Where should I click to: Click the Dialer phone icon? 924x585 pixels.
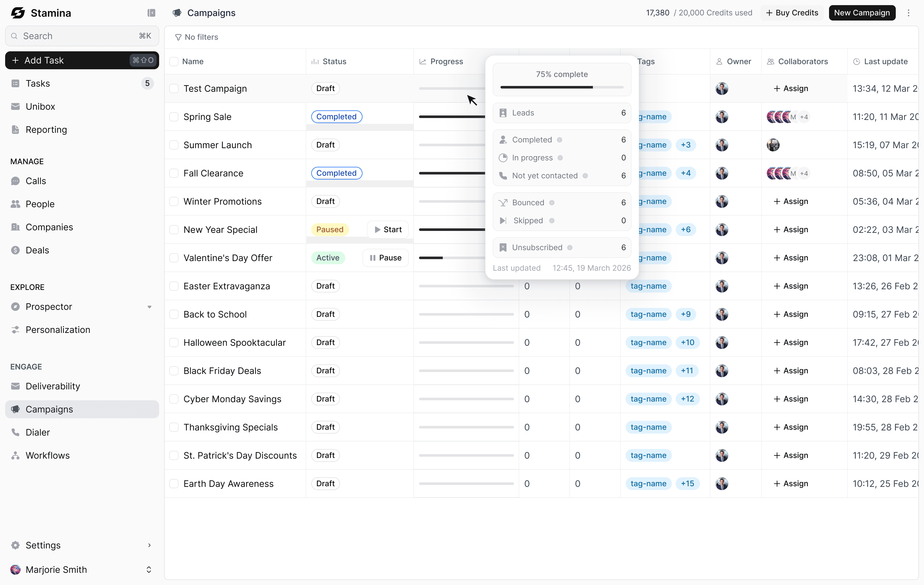tap(15, 432)
